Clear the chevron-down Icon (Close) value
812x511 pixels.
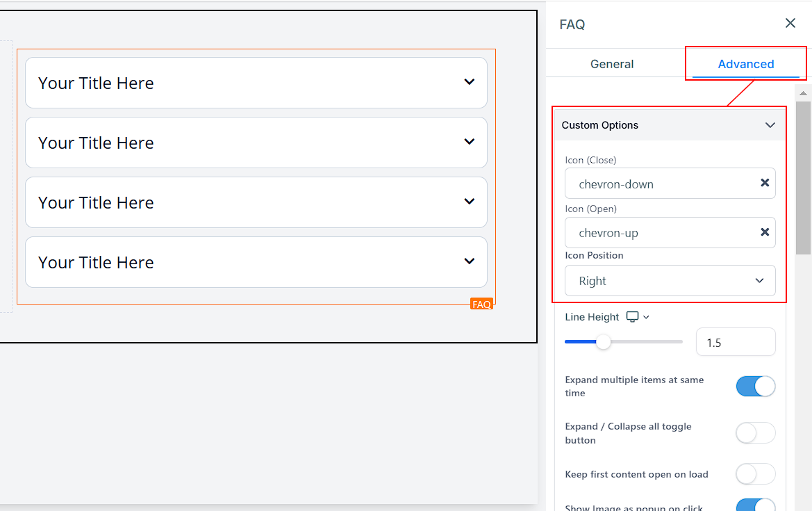tap(764, 183)
